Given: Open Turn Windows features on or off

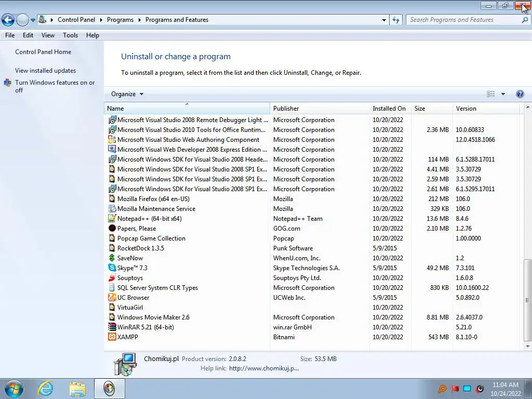Looking at the screenshot, I should (55, 86).
